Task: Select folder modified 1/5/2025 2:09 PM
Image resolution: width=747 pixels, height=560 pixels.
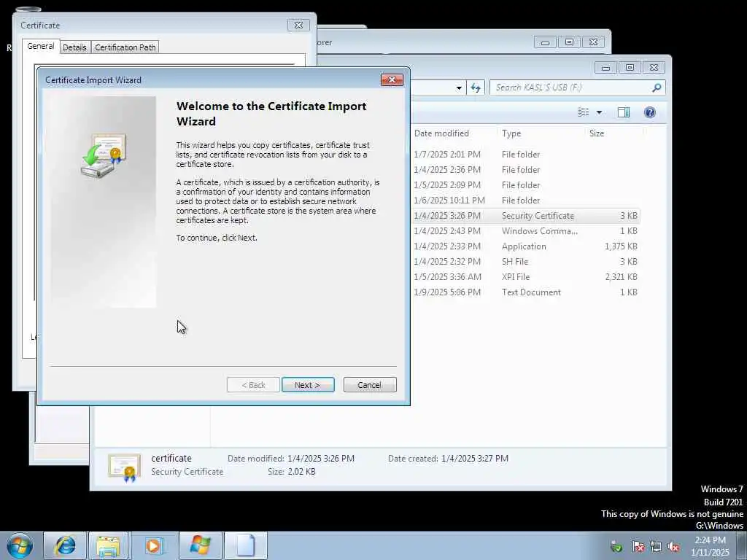Action: click(x=525, y=184)
